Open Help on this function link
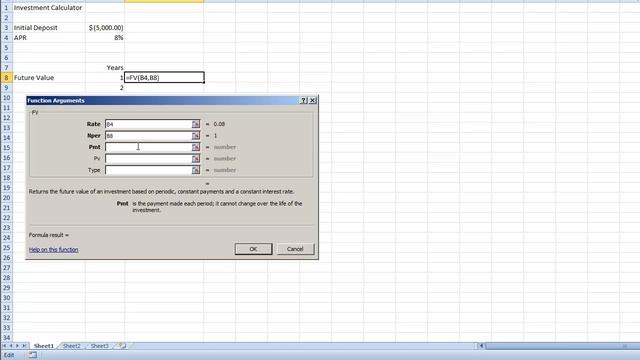This screenshot has width=640, height=360. click(x=53, y=249)
